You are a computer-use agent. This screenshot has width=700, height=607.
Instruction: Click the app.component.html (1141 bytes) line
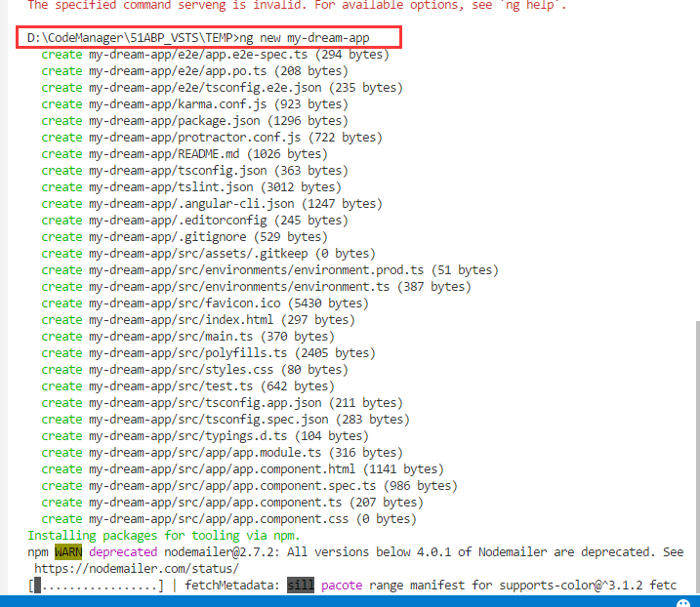point(242,469)
